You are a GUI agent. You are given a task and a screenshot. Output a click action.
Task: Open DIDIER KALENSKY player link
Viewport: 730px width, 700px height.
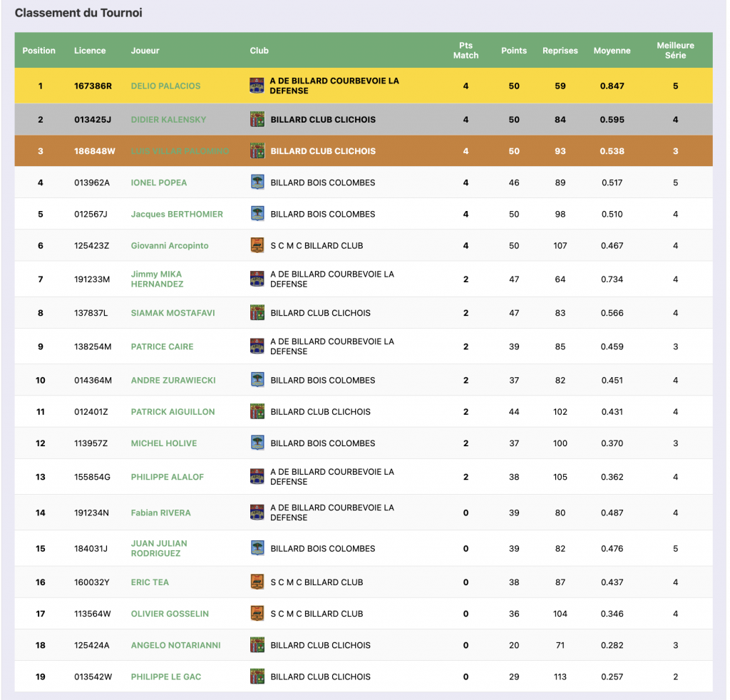[168, 120]
